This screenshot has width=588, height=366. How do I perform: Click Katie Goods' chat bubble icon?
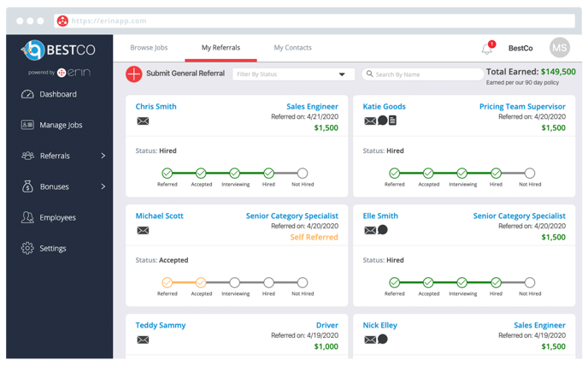click(383, 121)
